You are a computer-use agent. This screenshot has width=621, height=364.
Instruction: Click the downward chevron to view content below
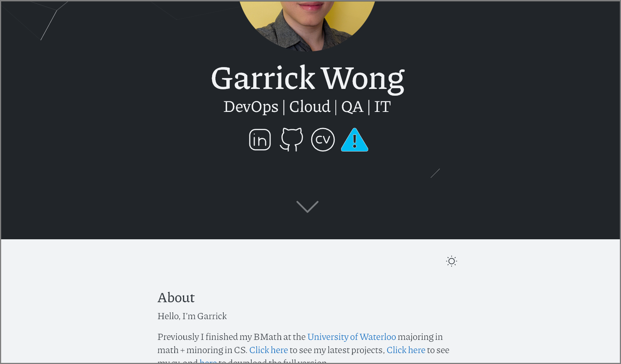(x=307, y=207)
